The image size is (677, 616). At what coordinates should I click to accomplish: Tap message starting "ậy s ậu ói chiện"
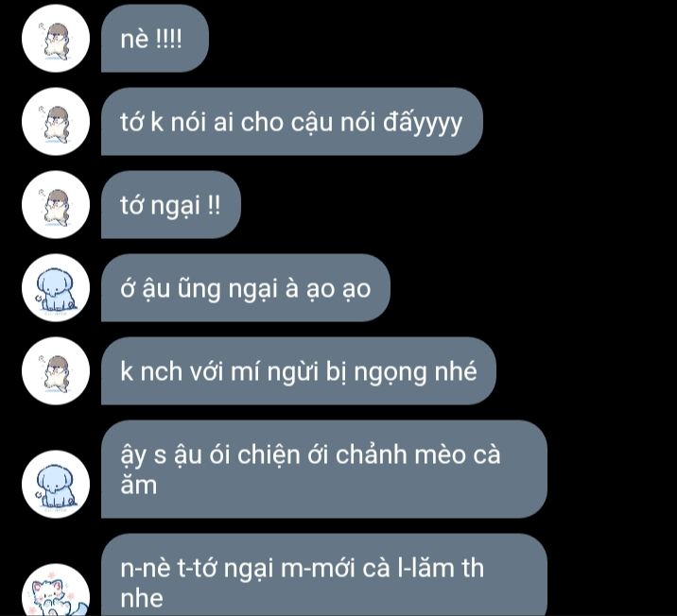pos(324,470)
